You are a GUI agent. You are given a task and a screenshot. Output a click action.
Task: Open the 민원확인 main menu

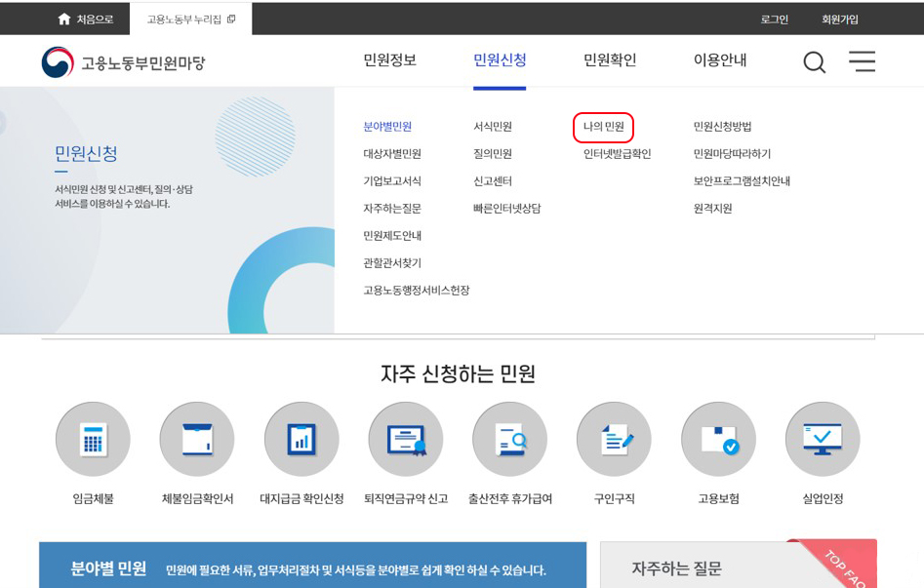pos(610,60)
